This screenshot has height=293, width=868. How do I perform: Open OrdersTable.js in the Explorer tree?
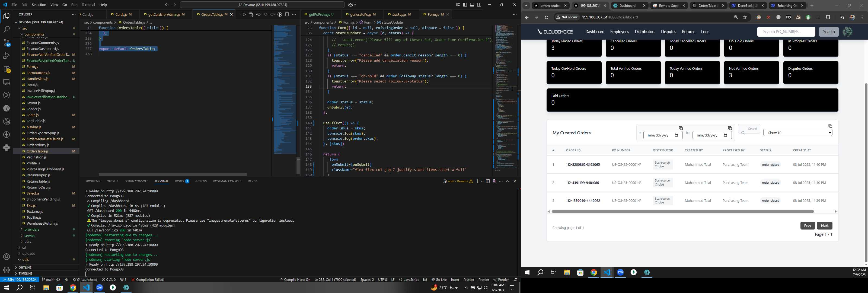(37, 151)
